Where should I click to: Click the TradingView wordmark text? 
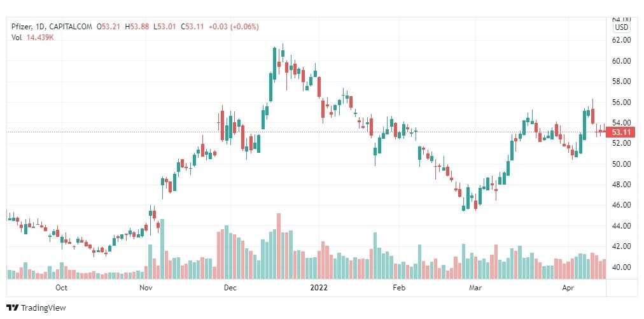pos(43,308)
